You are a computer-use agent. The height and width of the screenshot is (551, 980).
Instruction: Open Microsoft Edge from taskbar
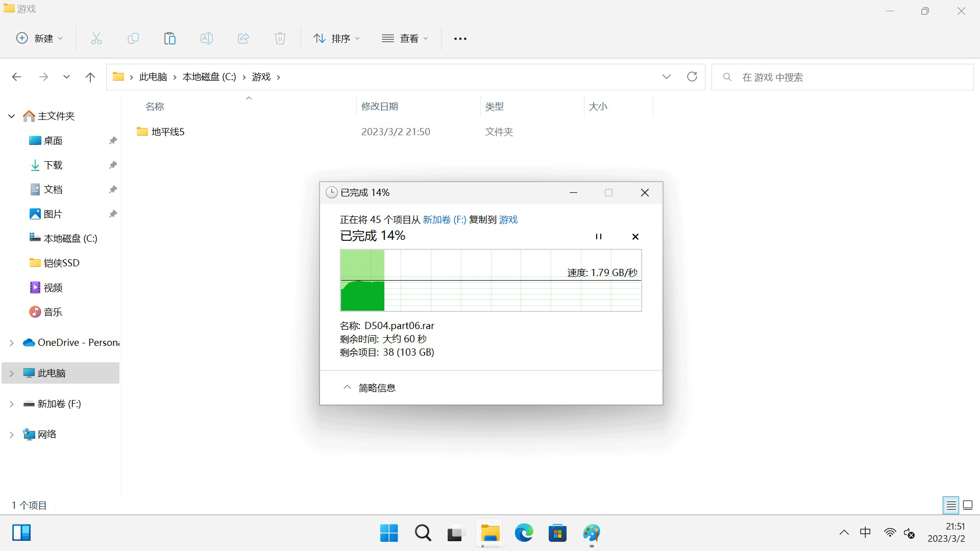coord(524,533)
